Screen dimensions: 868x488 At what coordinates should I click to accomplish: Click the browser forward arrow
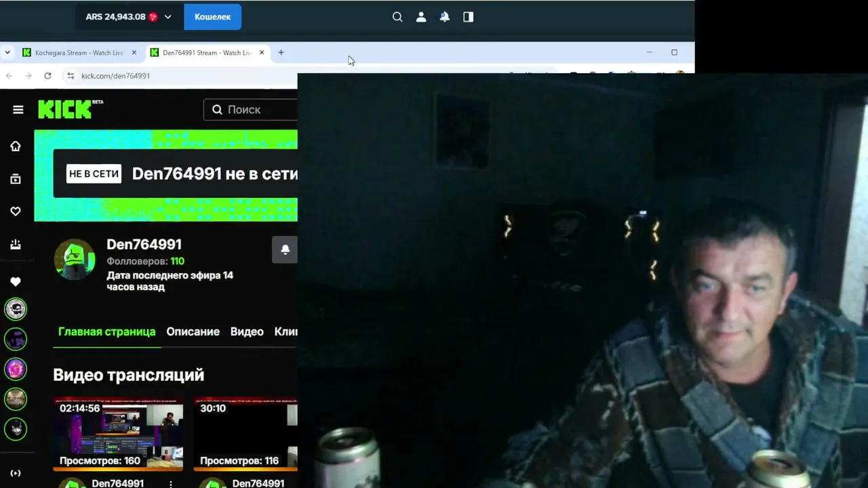click(28, 76)
